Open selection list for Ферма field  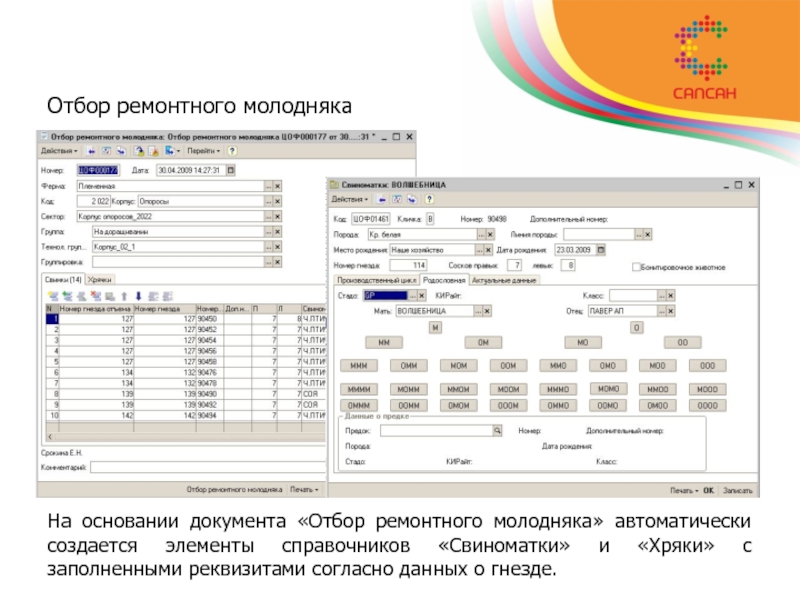click(x=269, y=186)
